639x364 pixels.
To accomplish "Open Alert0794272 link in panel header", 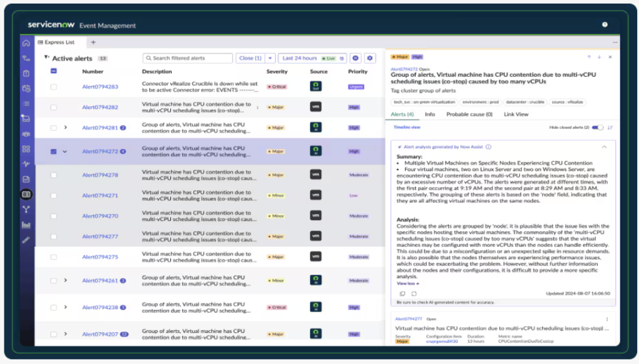I will pyautogui.click(x=404, y=69).
